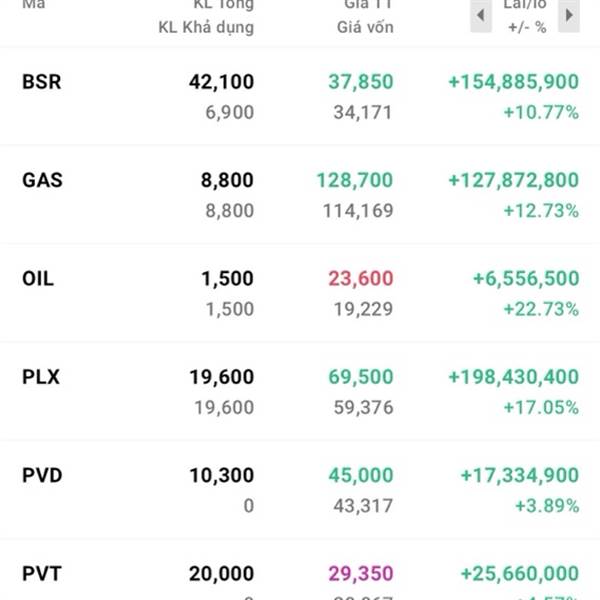Click PVD total volume 10,300

point(221,475)
